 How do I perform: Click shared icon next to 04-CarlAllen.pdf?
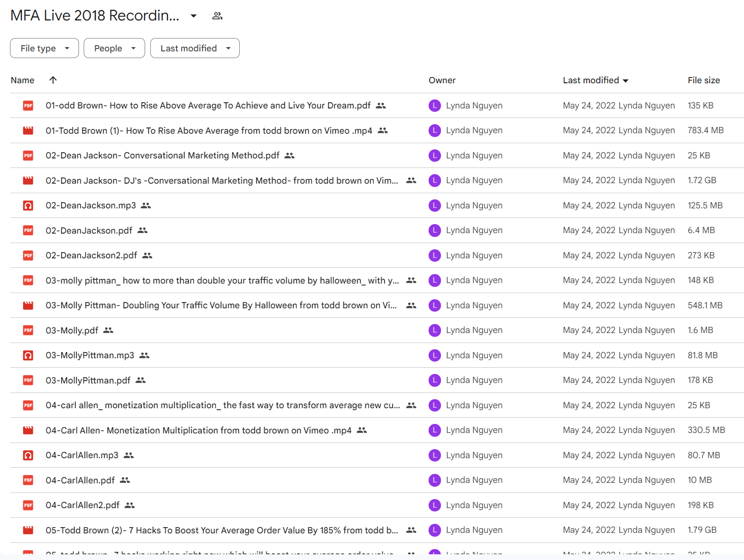(x=125, y=480)
